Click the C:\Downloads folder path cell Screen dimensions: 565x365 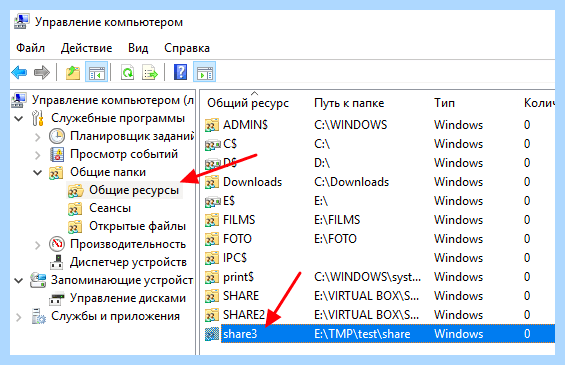(351, 182)
